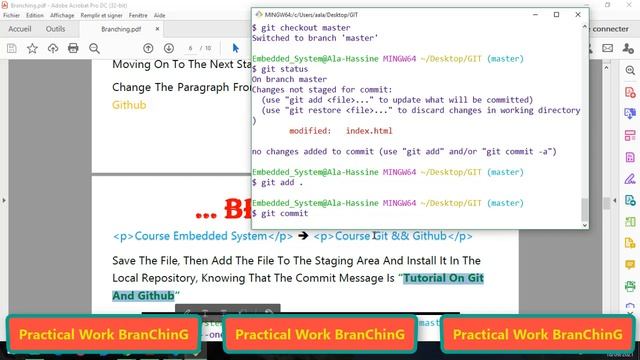Click the yellow 'Github' text in PDF
The width and height of the screenshot is (640, 360).
pyautogui.click(x=129, y=105)
